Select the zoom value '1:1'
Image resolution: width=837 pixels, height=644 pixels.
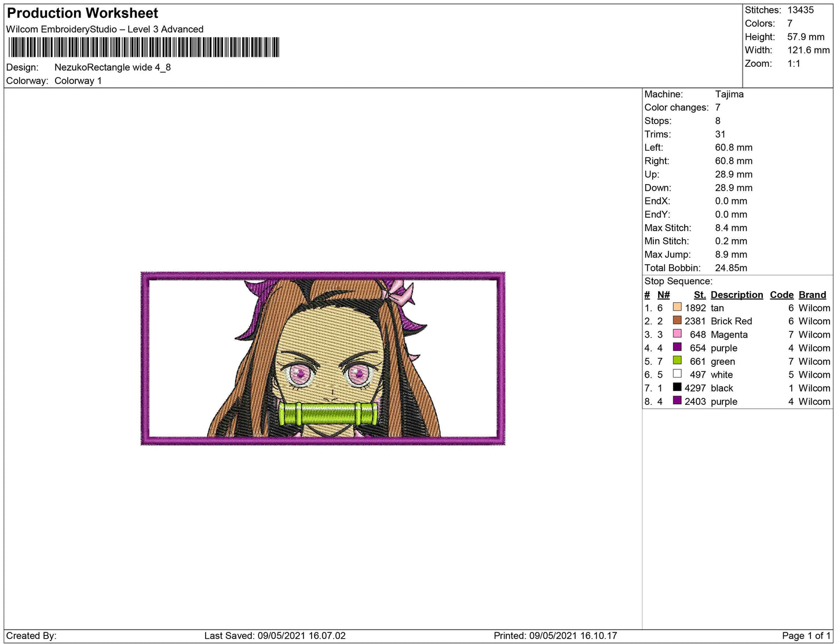(x=794, y=64)
